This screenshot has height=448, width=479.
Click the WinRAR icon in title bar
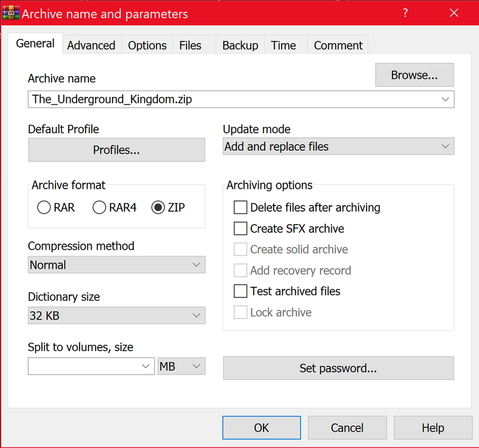click(x=11, y=13)
